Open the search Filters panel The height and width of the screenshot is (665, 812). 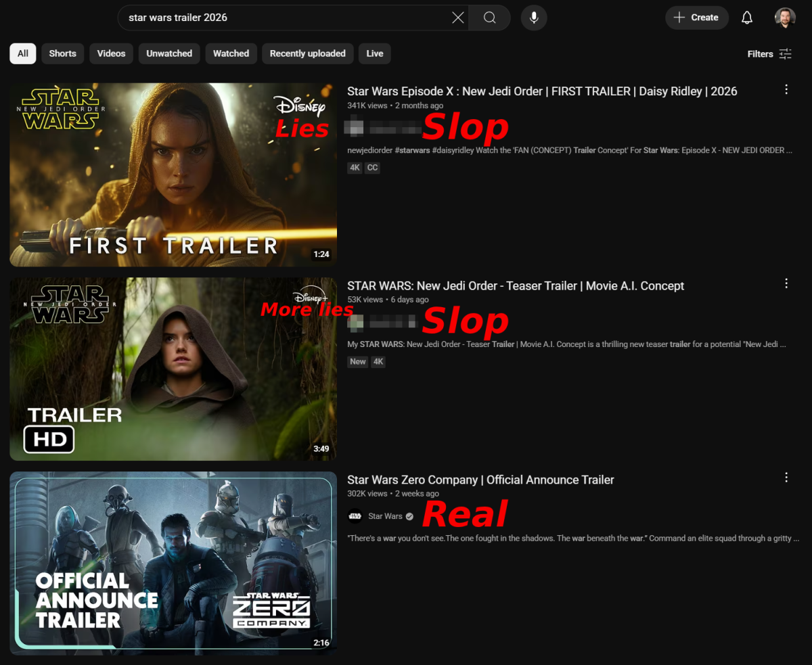tap(769, 54)
